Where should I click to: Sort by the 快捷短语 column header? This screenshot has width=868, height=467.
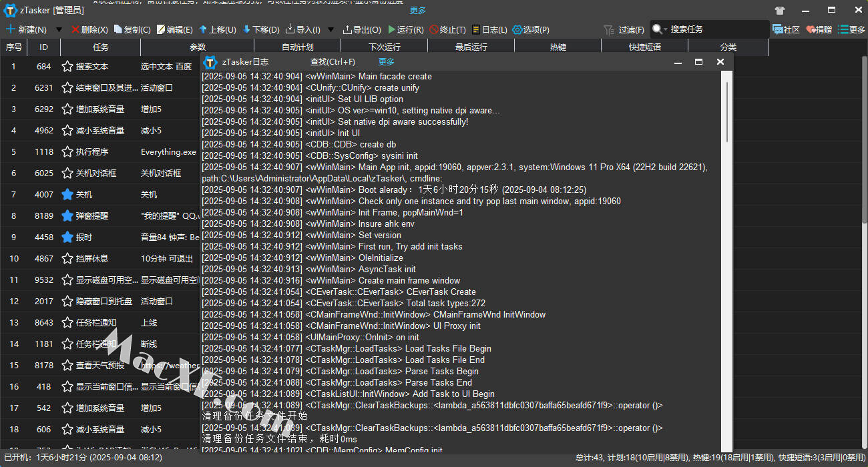(x=645, y=47)
